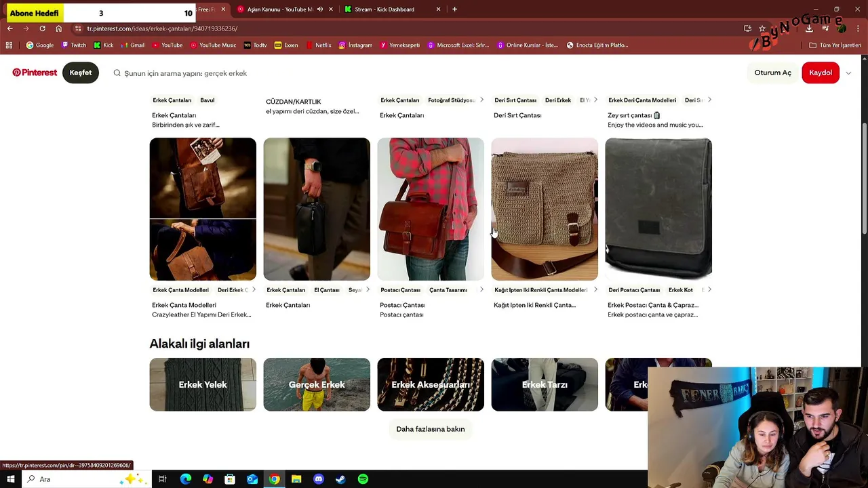868x488 pixels.
Task: Click the red Kaydol button
Action: (821, 73)
